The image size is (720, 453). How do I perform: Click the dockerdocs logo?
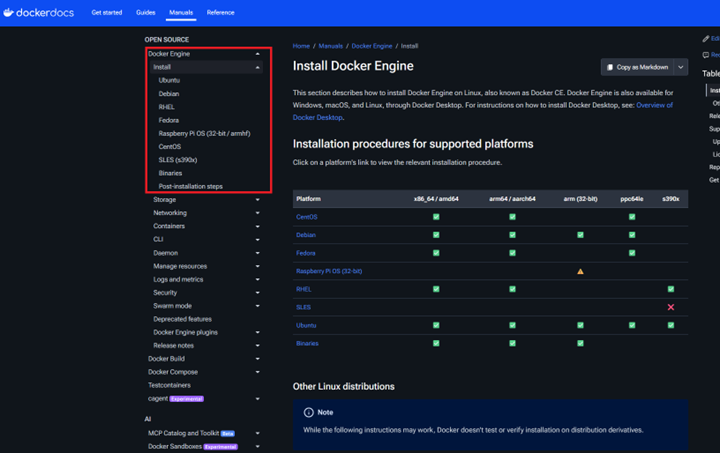pos(40,12)
